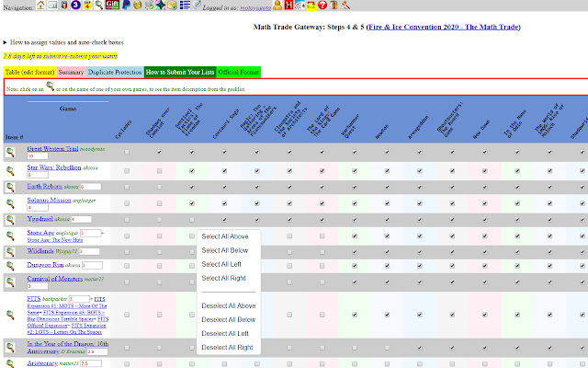Click magnifier icon in the red note box
Image resolution: width=588 pixels, height=368 pixels.
[x=50, y=86]
